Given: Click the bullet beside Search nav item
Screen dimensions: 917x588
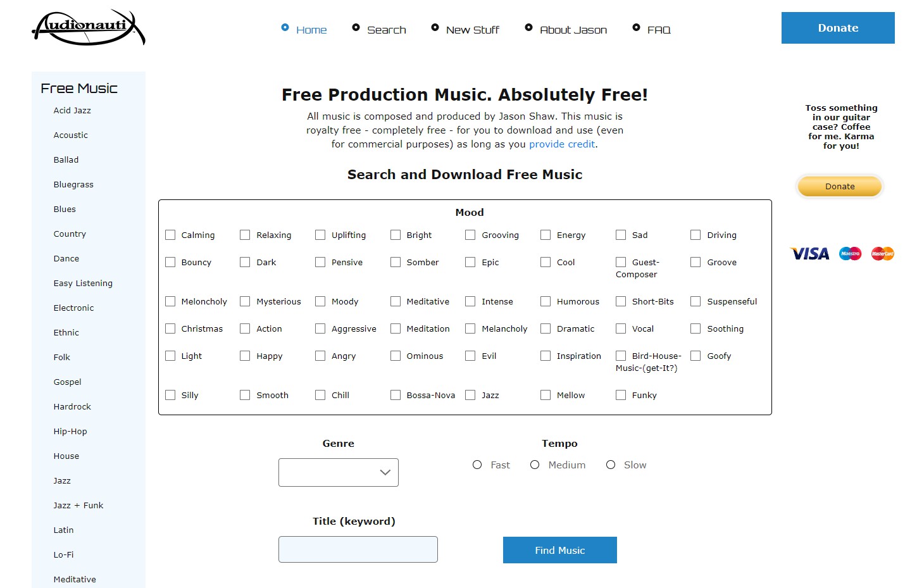Looking at the screenshot, I should pos(356,27).
